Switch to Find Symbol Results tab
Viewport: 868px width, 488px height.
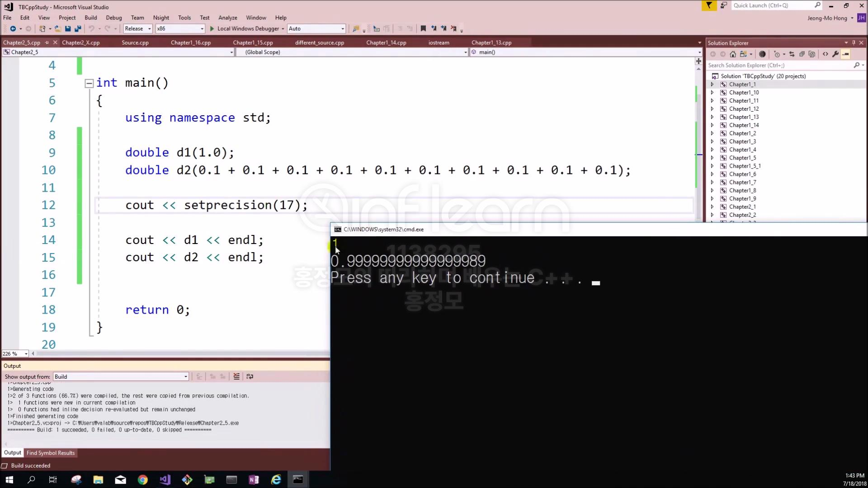[50, 453]
